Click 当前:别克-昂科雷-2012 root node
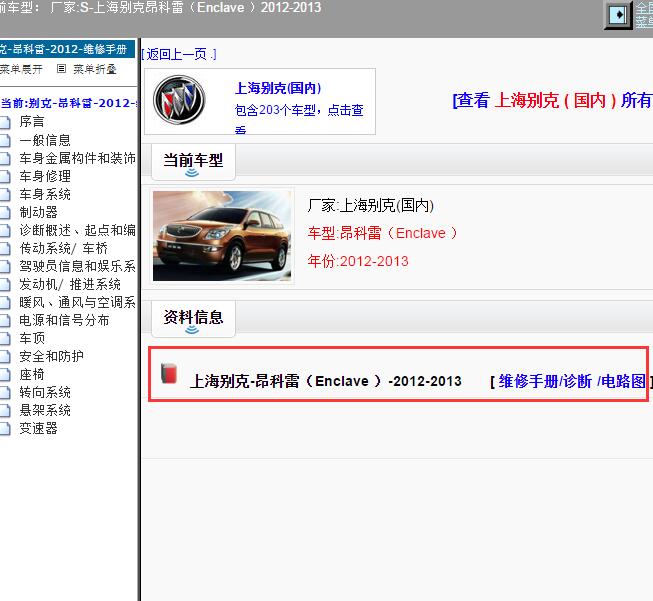The image size is (653, 601). click(69, 103)
